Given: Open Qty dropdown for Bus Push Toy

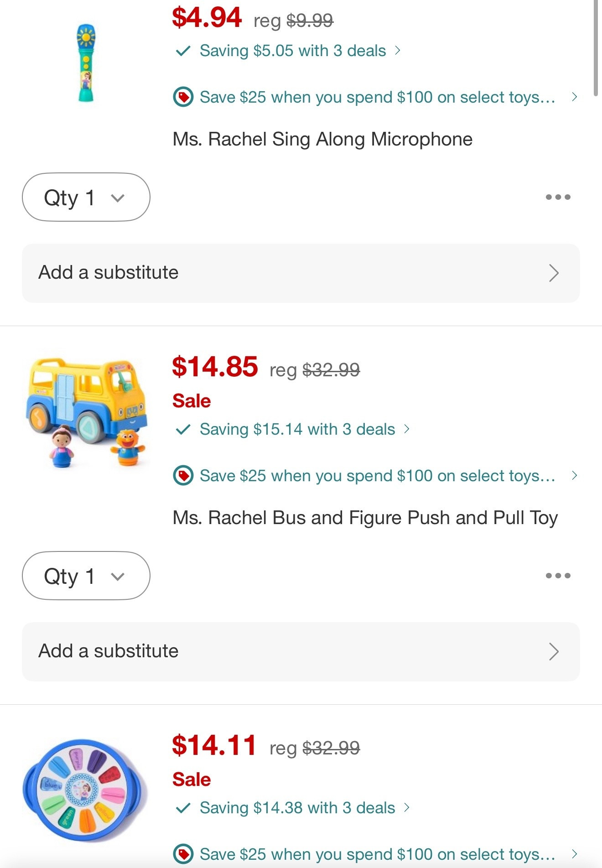Looking at the screenshot, I should (86, 576).
